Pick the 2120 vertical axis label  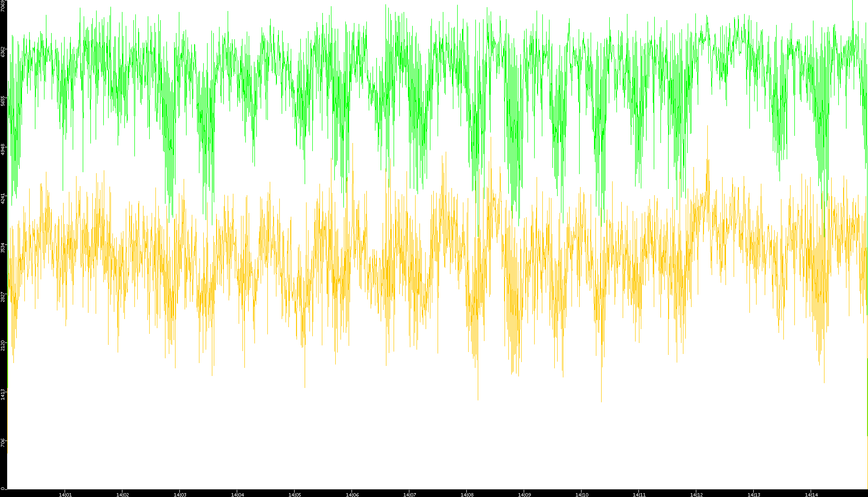click(x=3, y=345)
